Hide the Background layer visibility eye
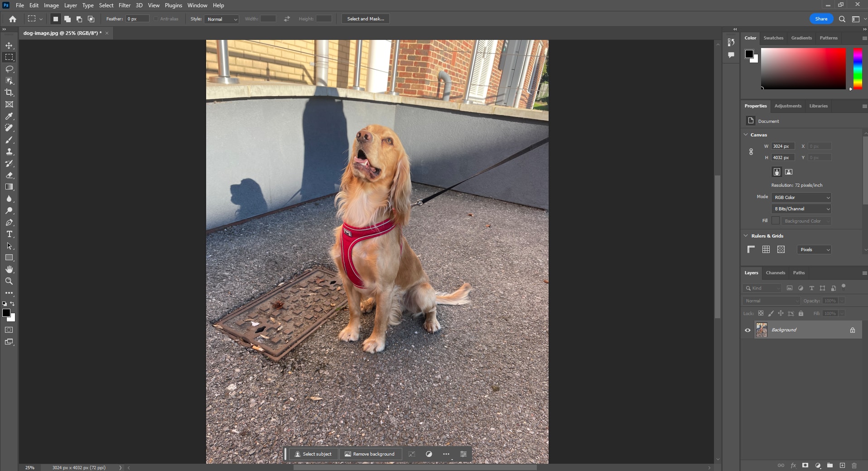This screenshot has height=471, width=868. [748, 330]
